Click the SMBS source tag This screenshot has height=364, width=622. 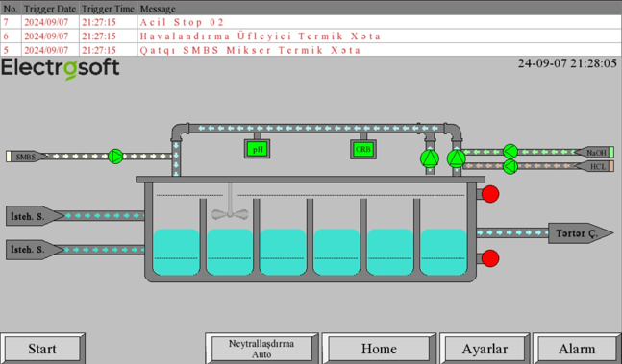click(27, 157)
